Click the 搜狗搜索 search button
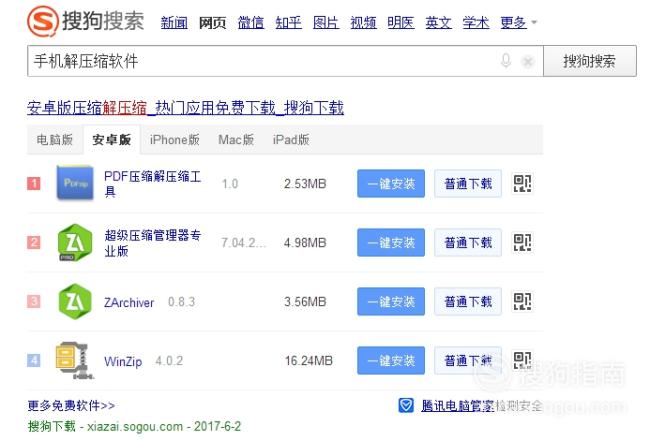Viewport: 650px width, 441px height. [x=589, y=61]
